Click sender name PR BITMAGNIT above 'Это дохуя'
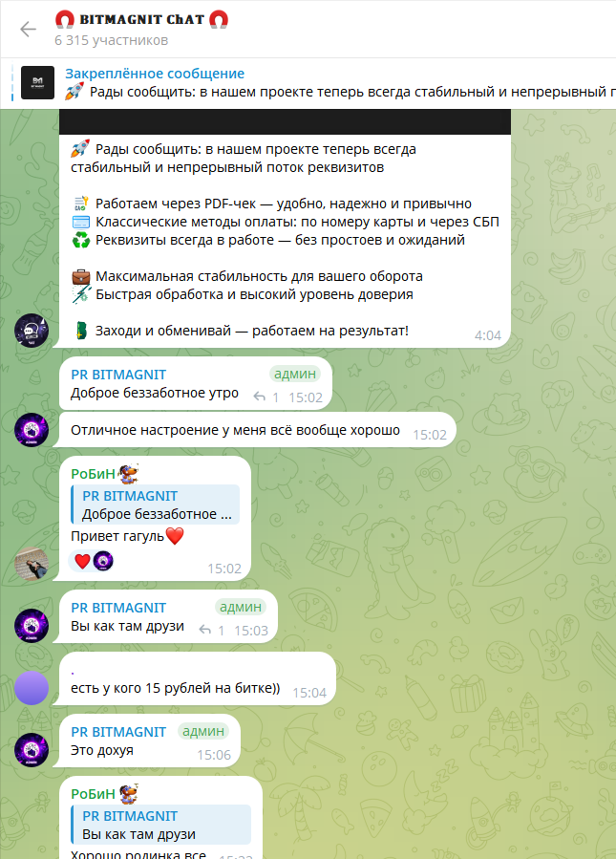This screenshot has width=616, height=859. tap(118, 732)
